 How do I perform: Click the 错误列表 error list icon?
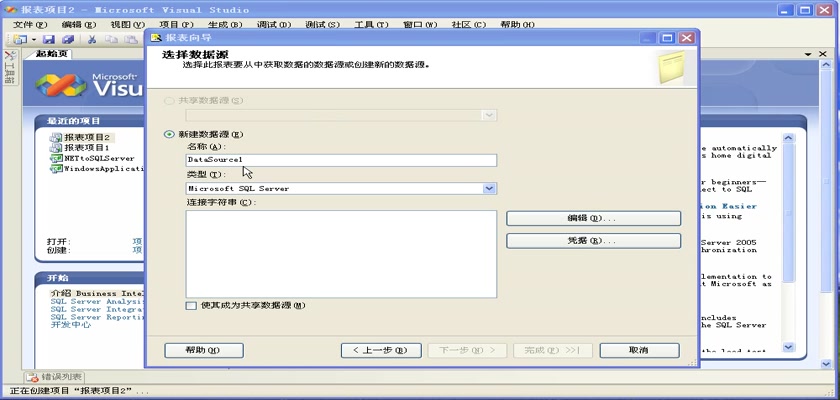click(x=33, y=377)
